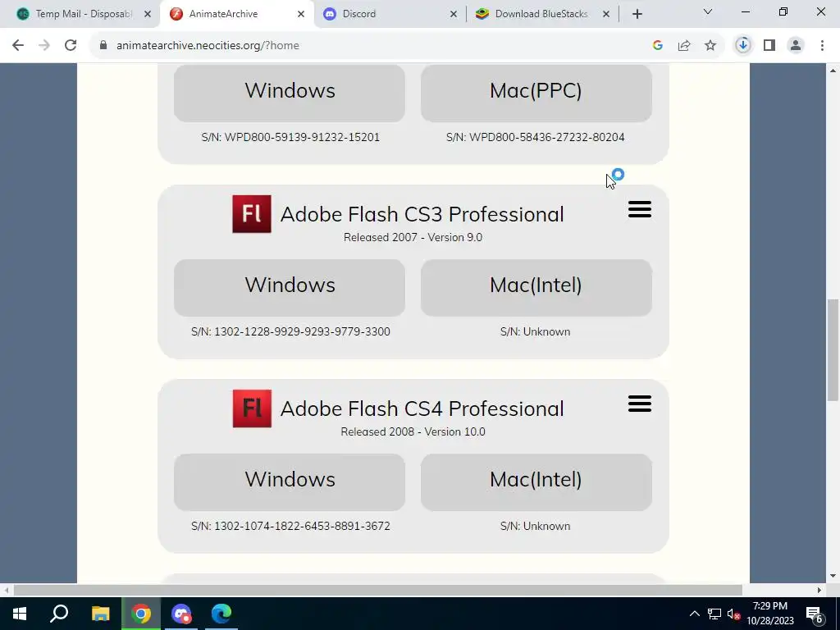Viewport: 840px width, 630px height.
Task: Go back to the previous page
Action: [18, 46]
